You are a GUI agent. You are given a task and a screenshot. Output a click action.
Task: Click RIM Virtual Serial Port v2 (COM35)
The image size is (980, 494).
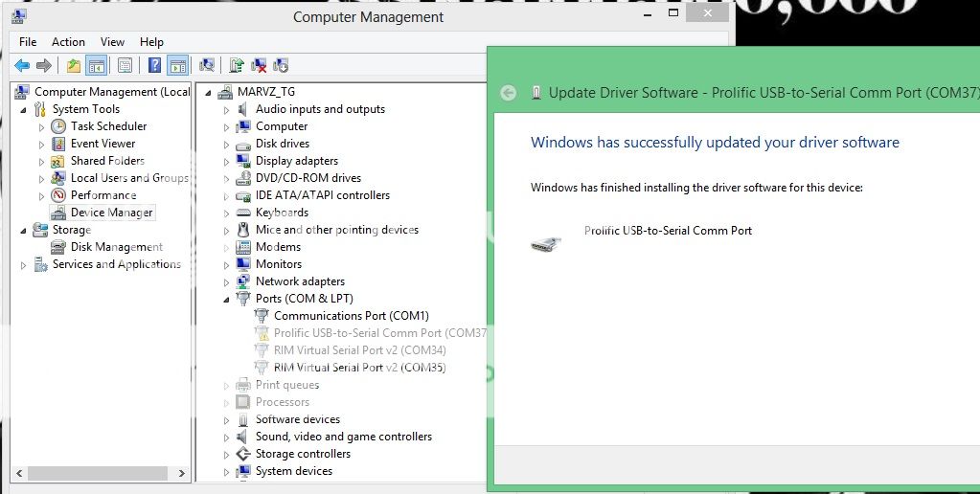click(x=359, y=368)
